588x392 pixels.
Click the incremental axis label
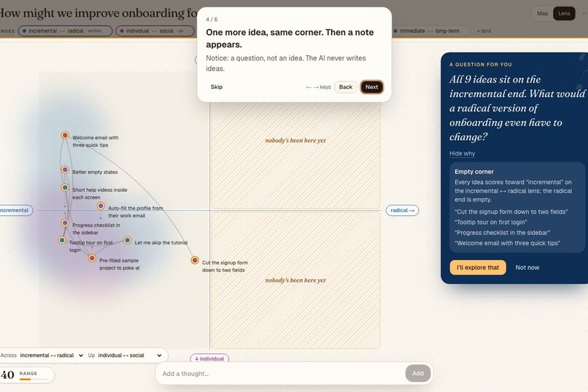[x=15, y=210]
